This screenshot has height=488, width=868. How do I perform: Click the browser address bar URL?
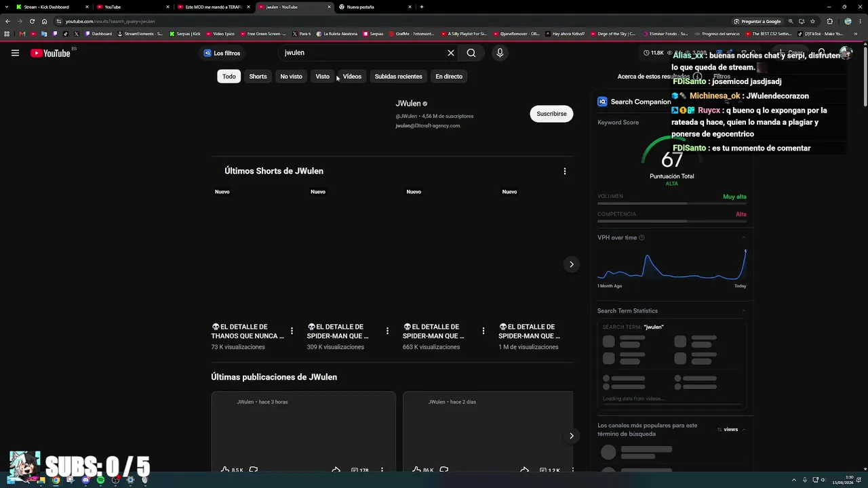click(110, 22)
